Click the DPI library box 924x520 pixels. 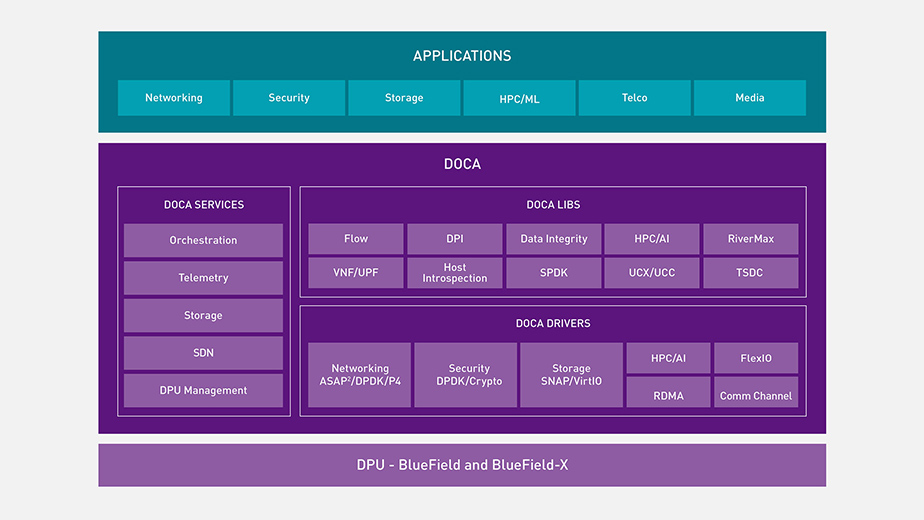(455, 239)
